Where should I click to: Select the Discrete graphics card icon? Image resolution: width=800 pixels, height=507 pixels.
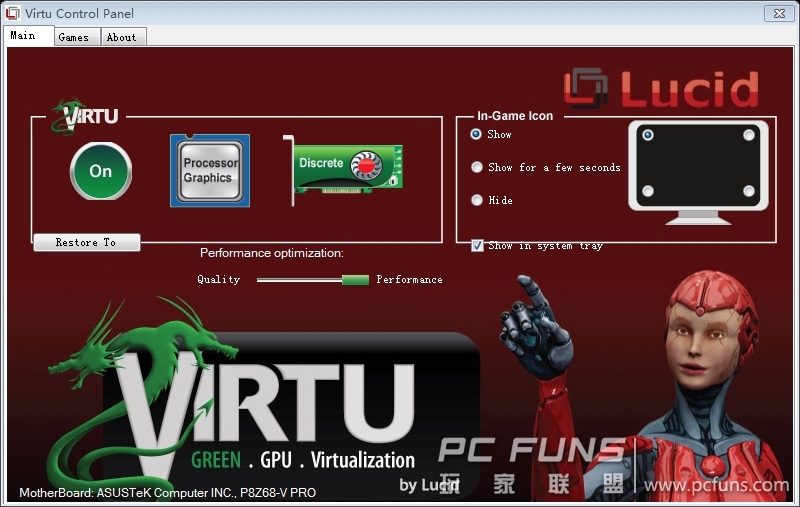pyautogui.click(x=343, y=170)
